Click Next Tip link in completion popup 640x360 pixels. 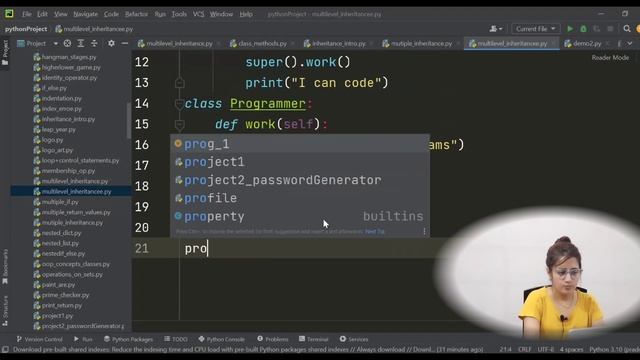click(x=375, y=231)
